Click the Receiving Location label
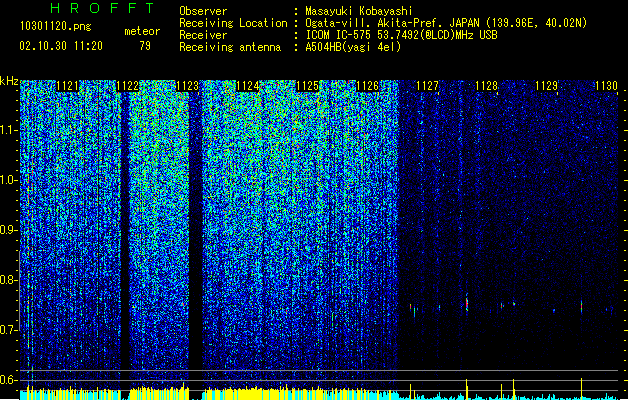Screen dimensions: 629x400 (233, 23)
